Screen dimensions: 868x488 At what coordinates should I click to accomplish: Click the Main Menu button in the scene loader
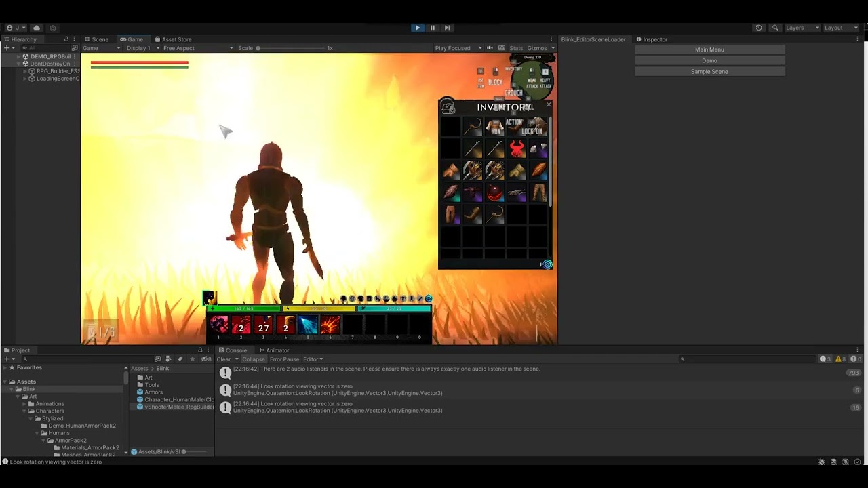[x=709, y=49]
